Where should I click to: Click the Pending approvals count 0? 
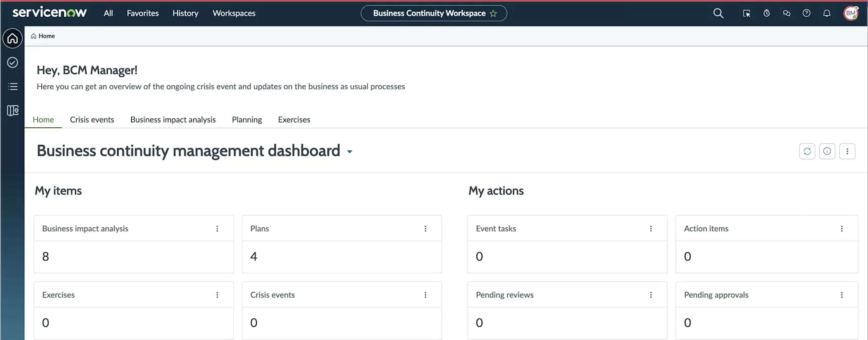[687, 323]
